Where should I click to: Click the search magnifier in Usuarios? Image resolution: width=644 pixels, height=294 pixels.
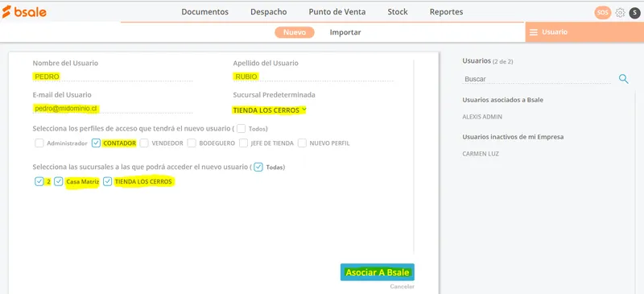point(623,79)
